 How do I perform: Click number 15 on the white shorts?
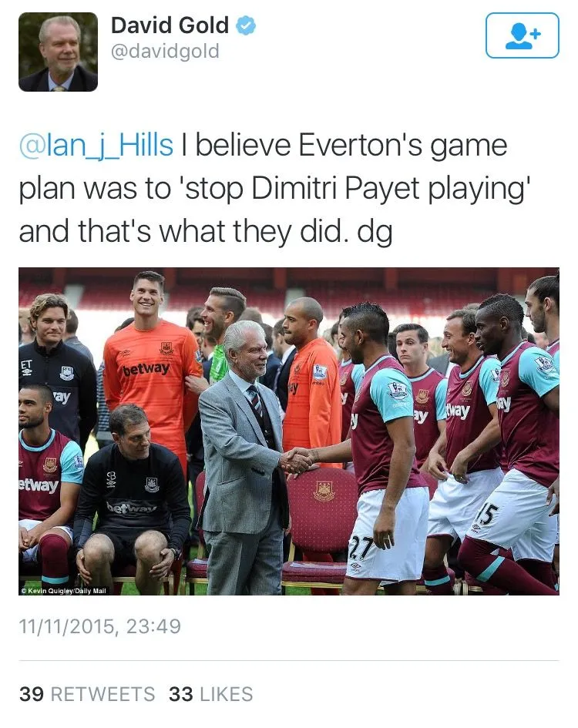click(x=486, y=515)
